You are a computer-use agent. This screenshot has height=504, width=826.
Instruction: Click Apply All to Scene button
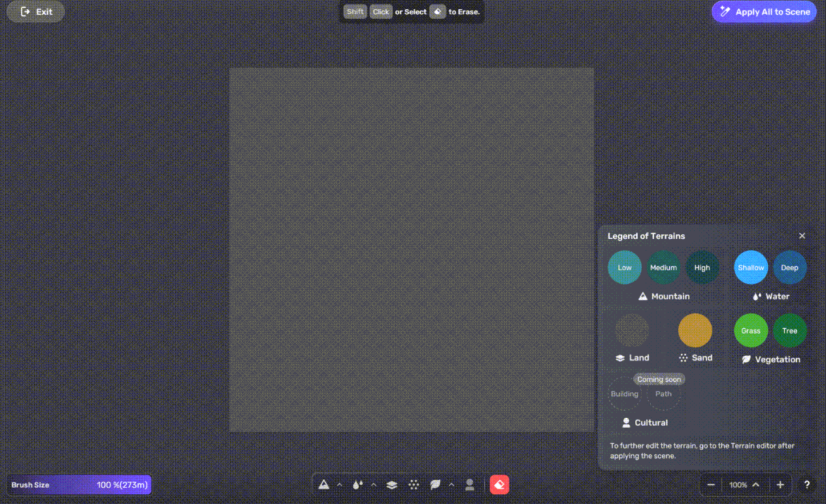click(764, 12)
